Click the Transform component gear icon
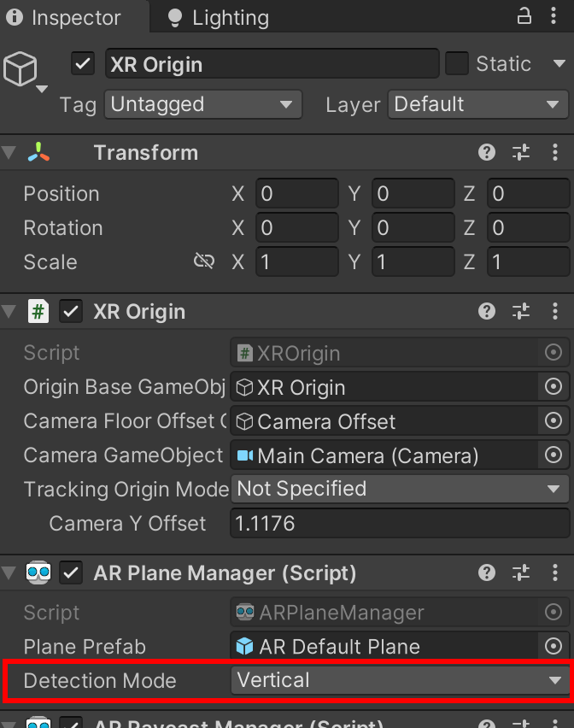The image size is (574, 728). coord(555,152)
